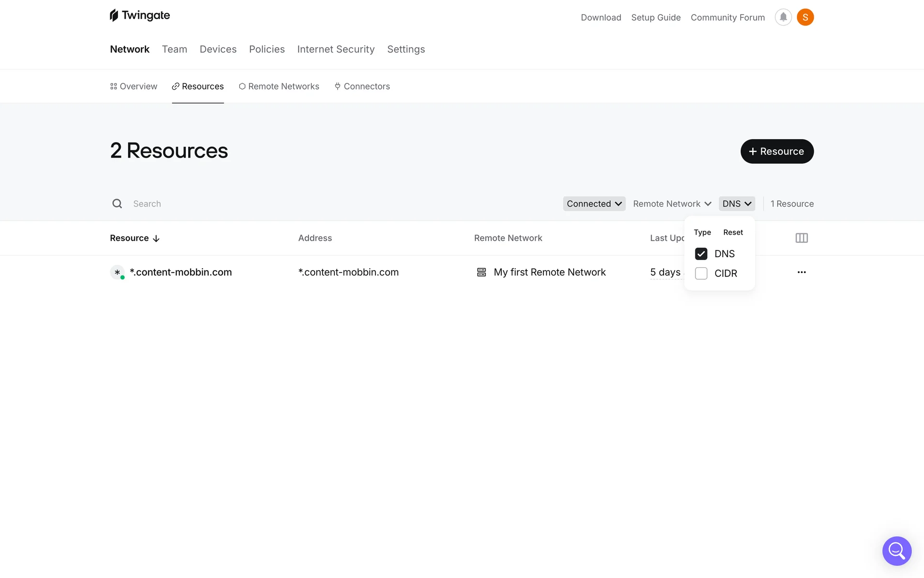924x578 pixels.
Task: Open My first Remote Network link
Action: pyautogui.click(x=549, y=272)
